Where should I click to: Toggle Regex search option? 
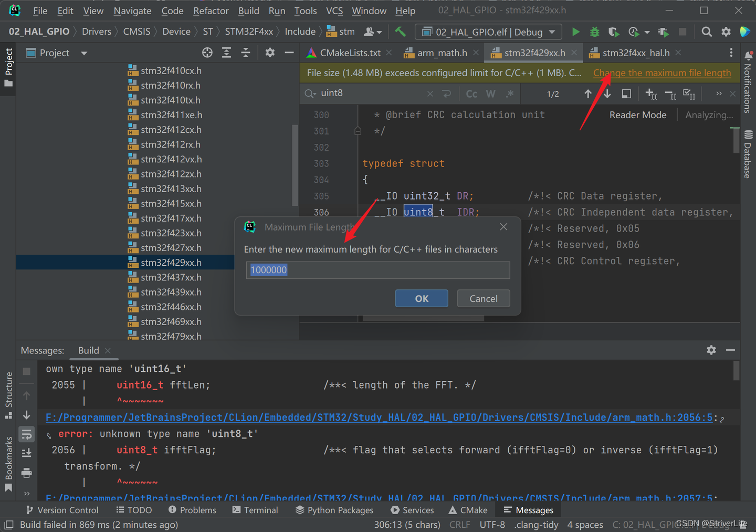coord(510,93)
